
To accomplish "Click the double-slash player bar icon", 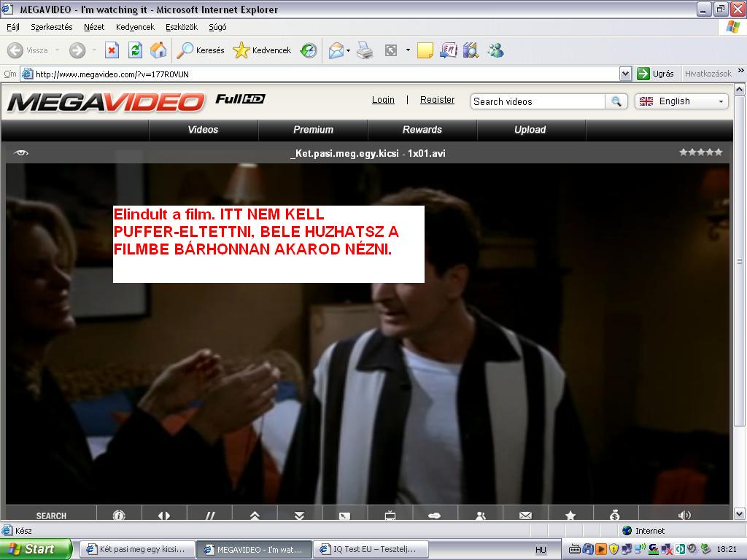I will pyautogui.click(x=209, y=516).
